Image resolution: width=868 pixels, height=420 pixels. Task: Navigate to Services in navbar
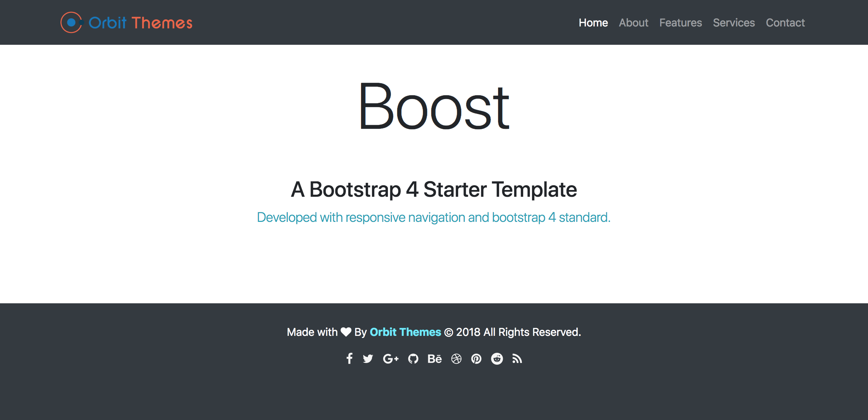point(734,23)
